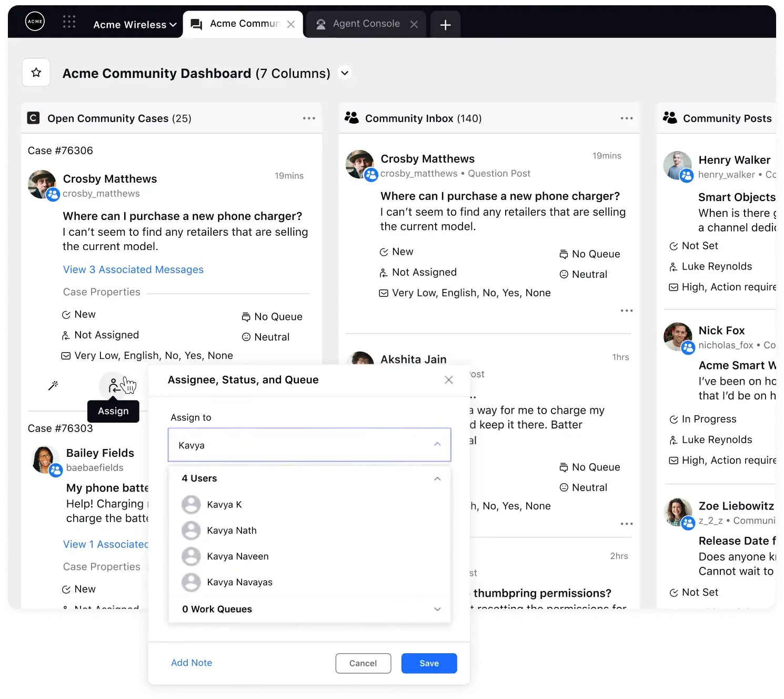Select user Kavya Naveen

(309, 556)
